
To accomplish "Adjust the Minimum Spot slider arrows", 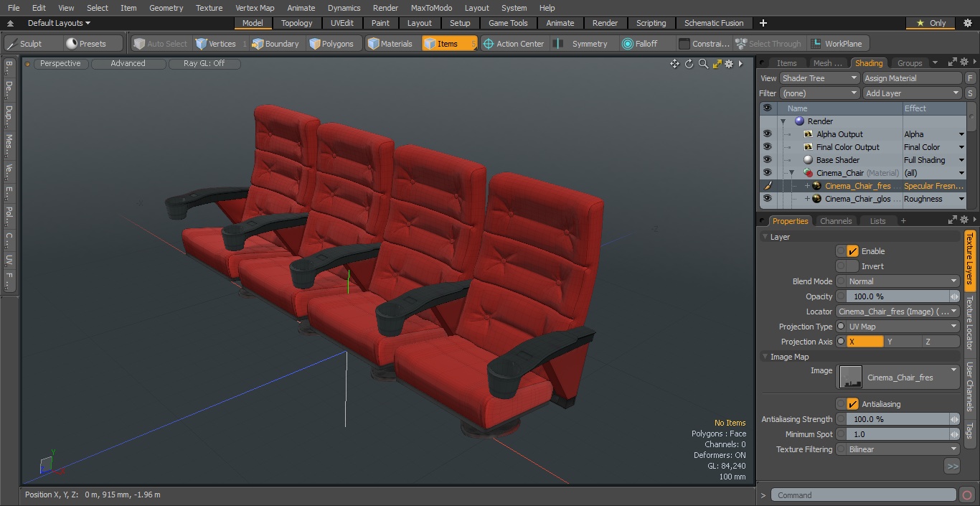I will [x=954, y=434].
